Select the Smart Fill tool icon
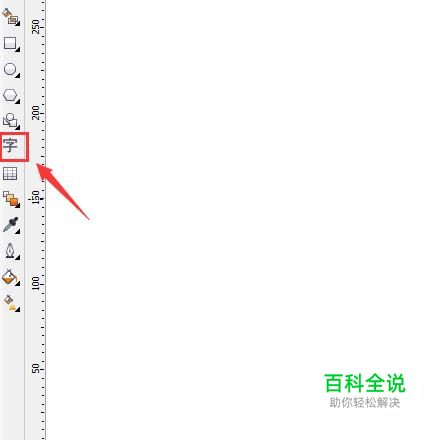 pyautogui.click(x=10, y=16)
